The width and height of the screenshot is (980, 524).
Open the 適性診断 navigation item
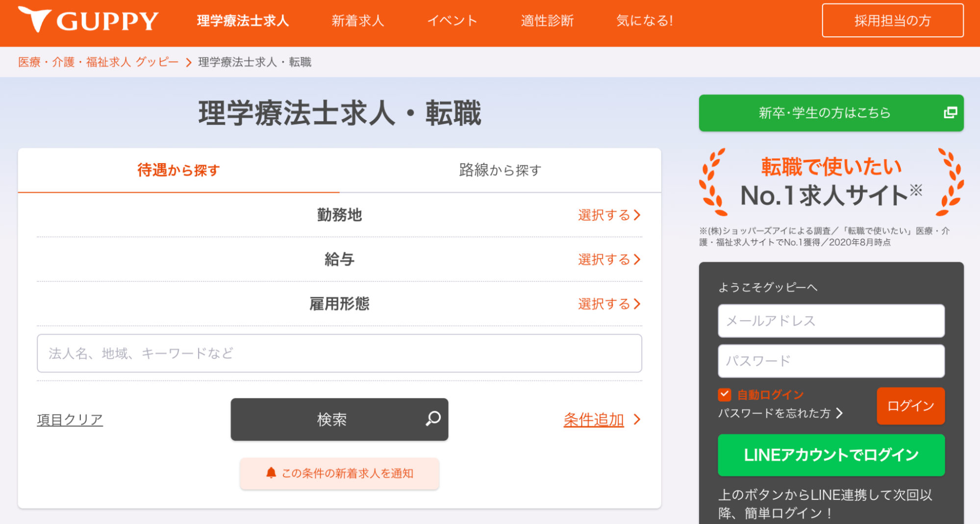point(547,21)
